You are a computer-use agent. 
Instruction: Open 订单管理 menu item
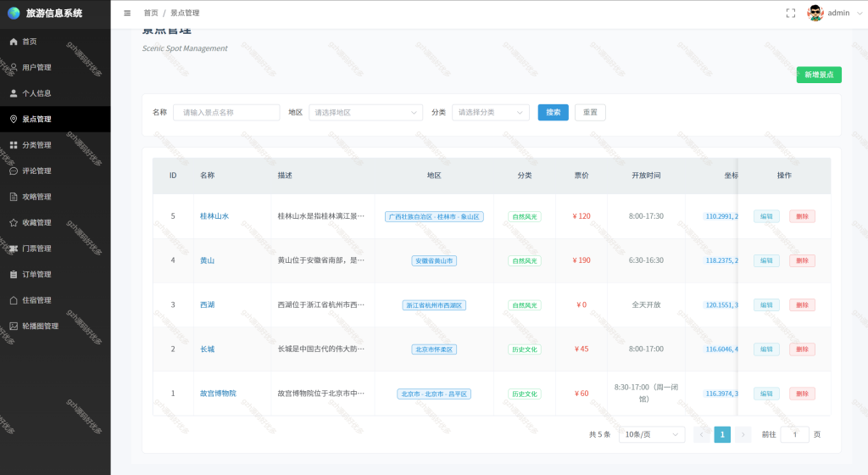click(x=55, y=274)
